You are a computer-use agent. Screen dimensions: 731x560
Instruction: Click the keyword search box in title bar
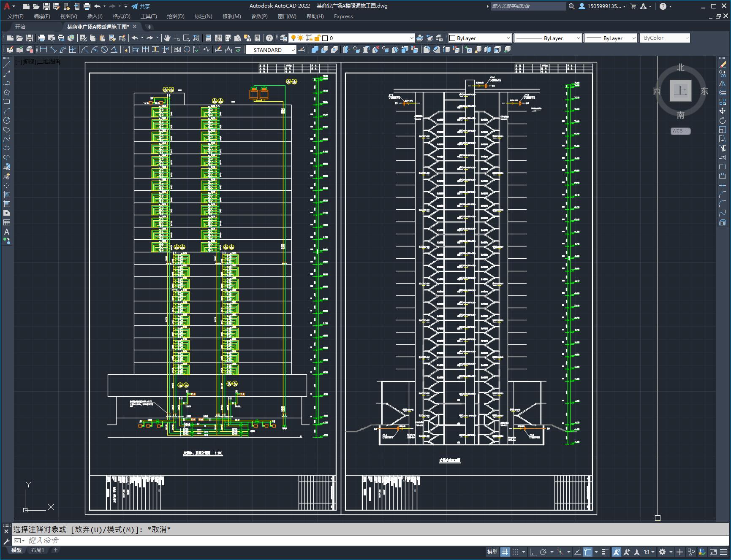click(x=528, y=6)
